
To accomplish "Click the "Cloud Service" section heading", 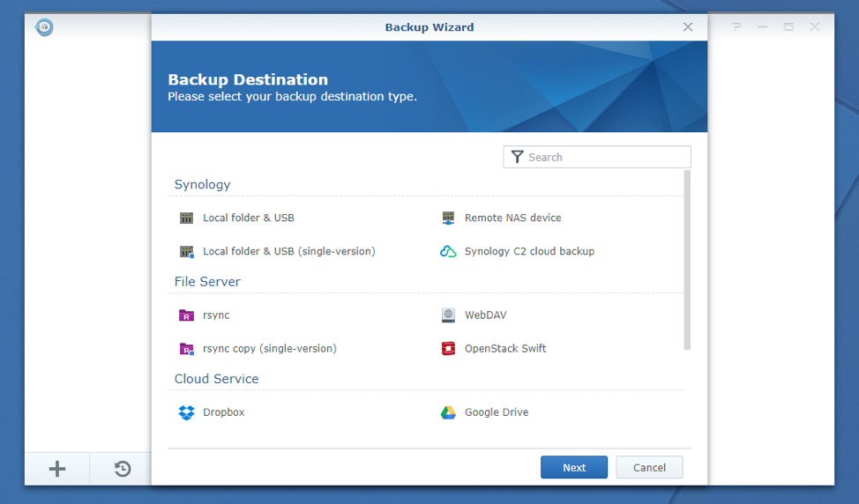I will (x=216, y=379).
